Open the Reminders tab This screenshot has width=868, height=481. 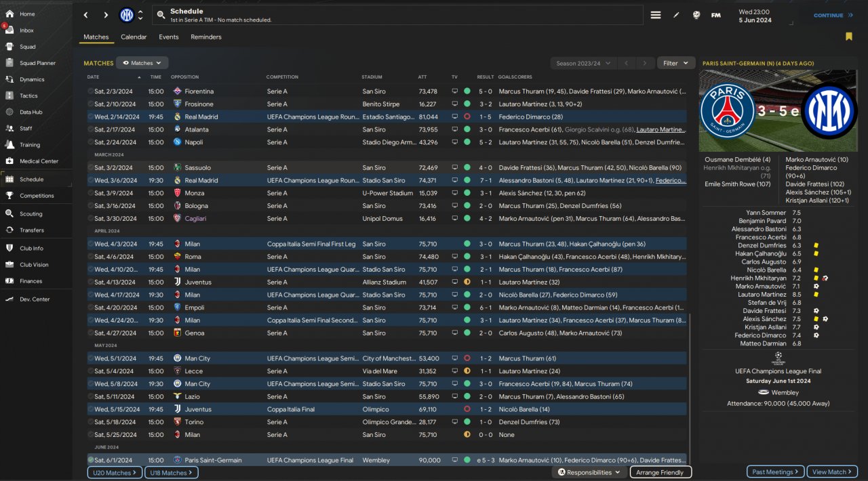click(206, 37)
